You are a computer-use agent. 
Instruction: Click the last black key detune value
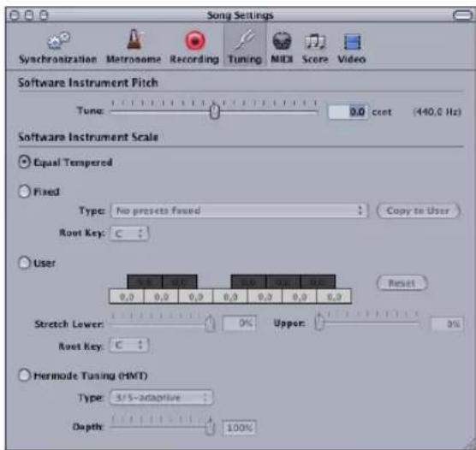click(x=318, y=282)
